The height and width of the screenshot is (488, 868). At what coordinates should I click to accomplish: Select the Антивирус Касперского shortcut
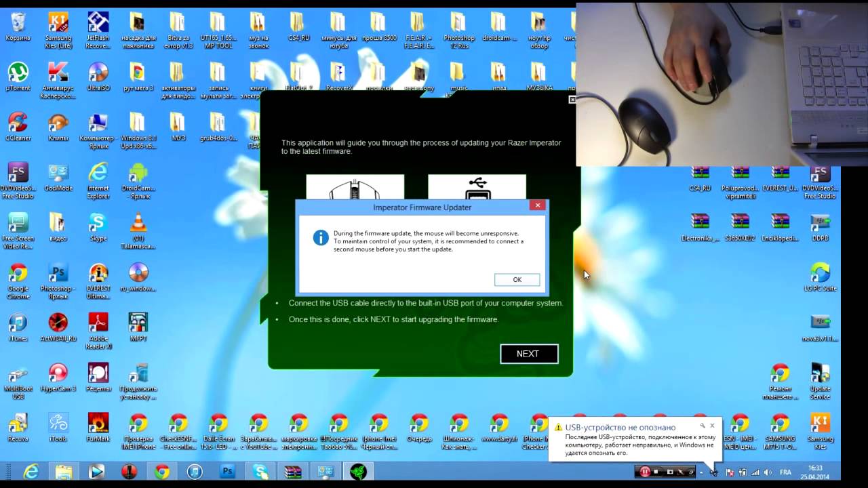58,81
